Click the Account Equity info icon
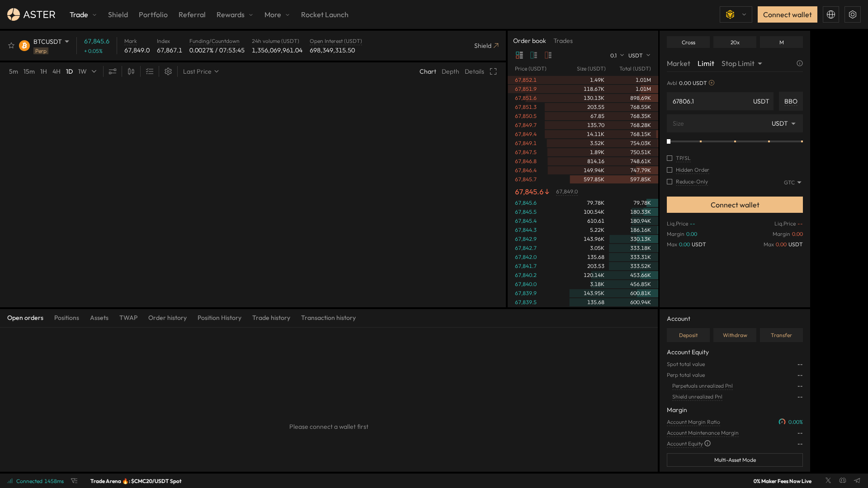This screenshot has height=488, width=868. click(708, 443)
